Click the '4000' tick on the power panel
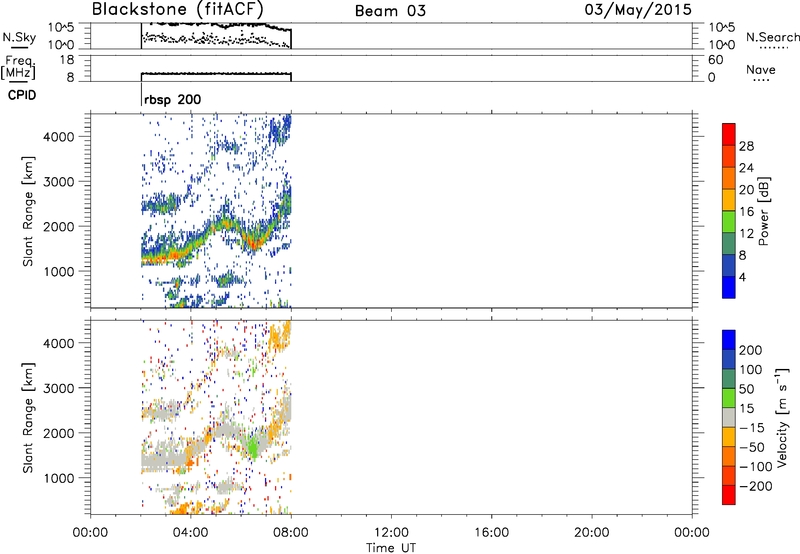Screen dimensions: 800x554 coord(58,137)
